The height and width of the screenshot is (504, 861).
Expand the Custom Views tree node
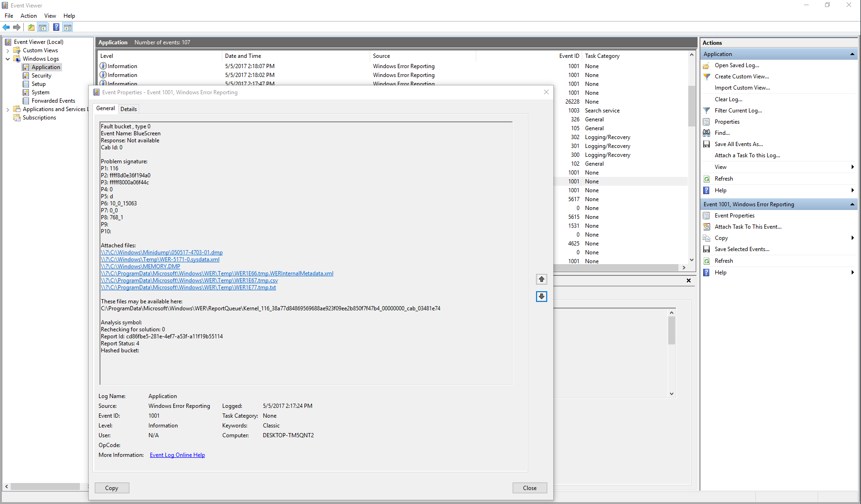(7, 50)
